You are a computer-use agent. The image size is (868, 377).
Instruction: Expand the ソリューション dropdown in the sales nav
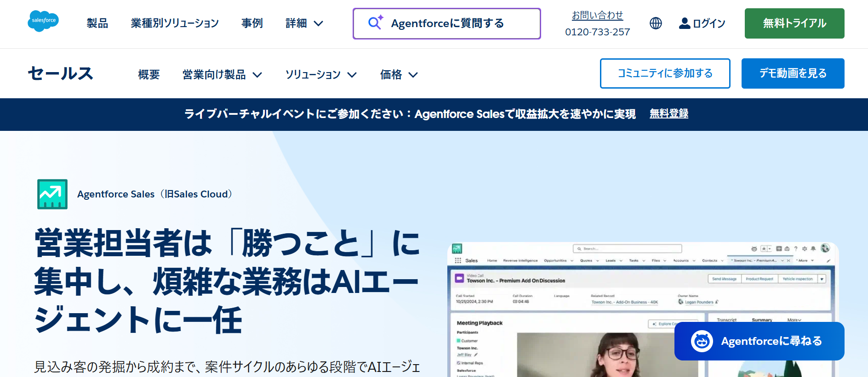321,74
